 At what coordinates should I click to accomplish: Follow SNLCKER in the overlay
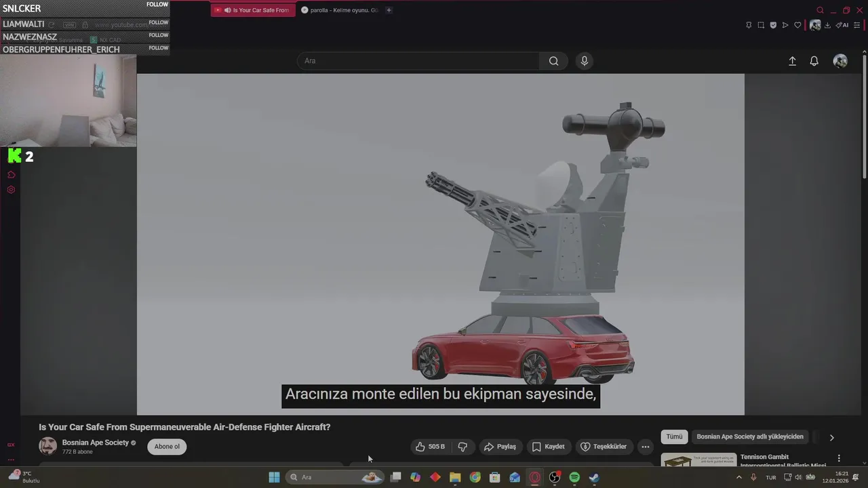157,4
